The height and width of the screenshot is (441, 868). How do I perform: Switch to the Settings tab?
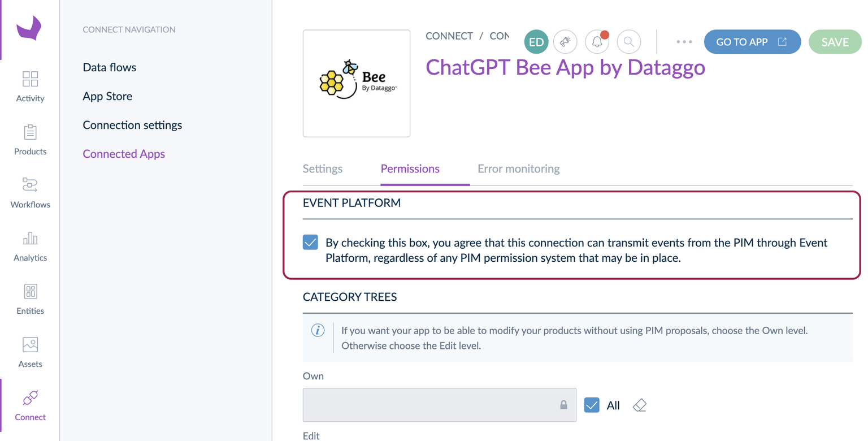[x=323, y=168]
